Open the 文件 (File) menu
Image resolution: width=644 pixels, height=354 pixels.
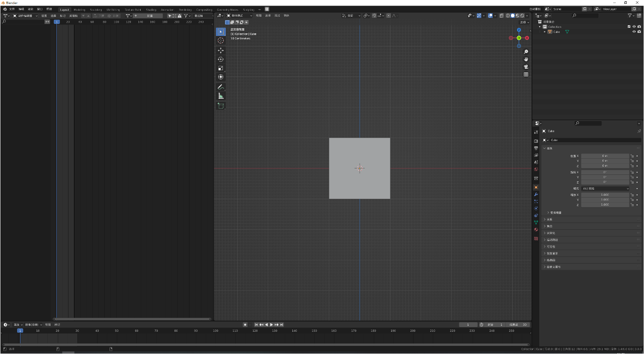12,9
